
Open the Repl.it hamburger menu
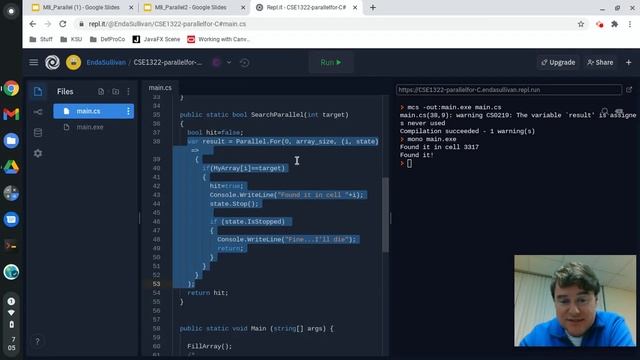[33, 62]
